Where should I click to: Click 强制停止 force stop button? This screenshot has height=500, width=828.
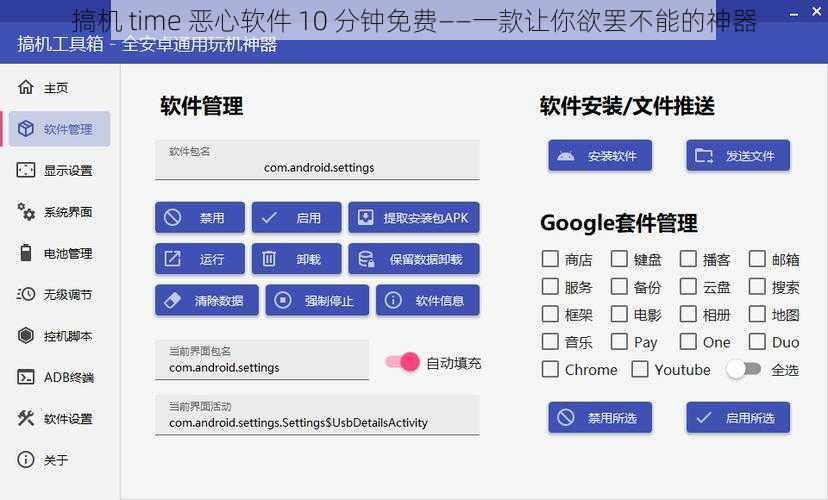[x=317, y=300]
